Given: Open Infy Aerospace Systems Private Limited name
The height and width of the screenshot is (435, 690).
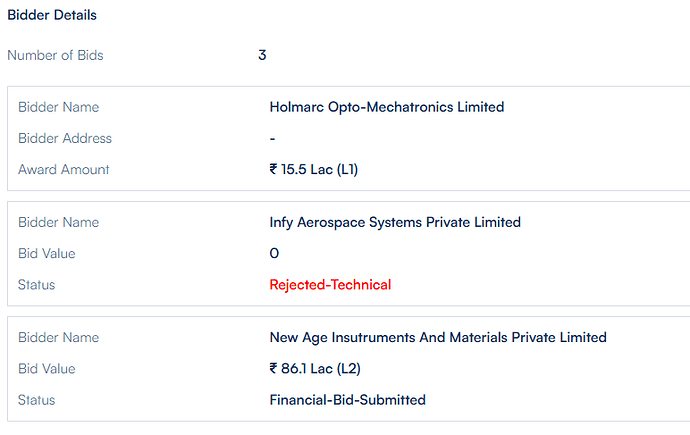Looking at the screenshot, I should click(x=395, y=223).
